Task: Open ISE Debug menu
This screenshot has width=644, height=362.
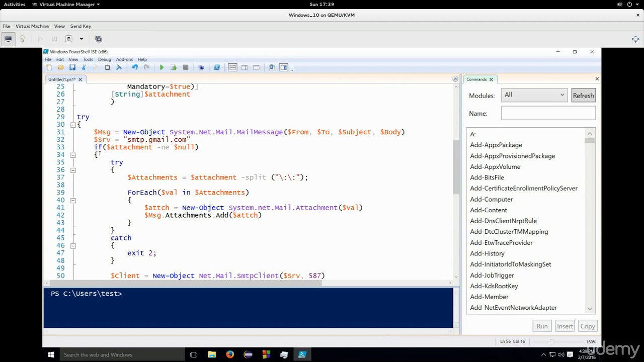Action: (x=104, y=59)
